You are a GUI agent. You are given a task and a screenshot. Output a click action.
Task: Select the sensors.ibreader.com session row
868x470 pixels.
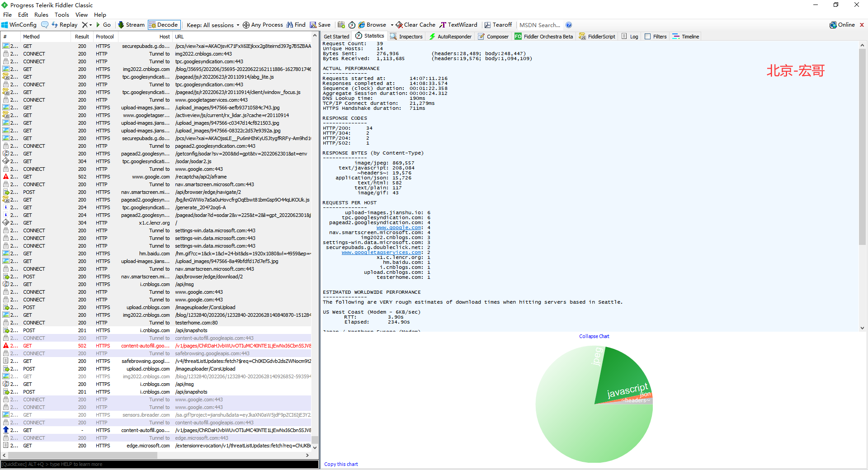coord(157,415)
